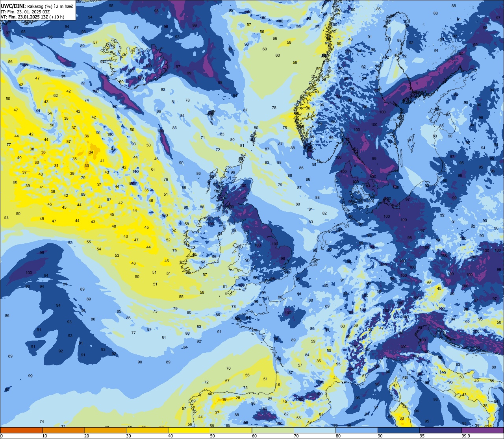Click the '31' humidity value over the Atlantic

(x=56, y=166)
